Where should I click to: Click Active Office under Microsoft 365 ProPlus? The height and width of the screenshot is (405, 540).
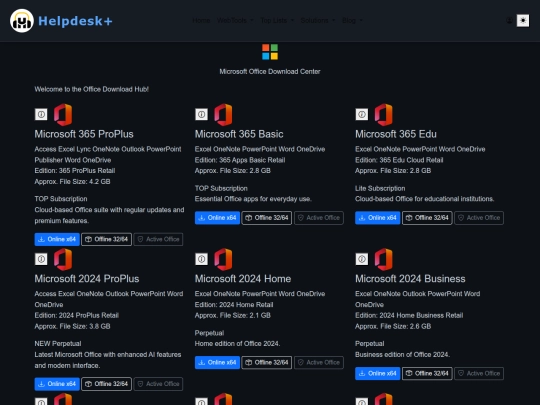pyautogui.click(x=158, y=239)
